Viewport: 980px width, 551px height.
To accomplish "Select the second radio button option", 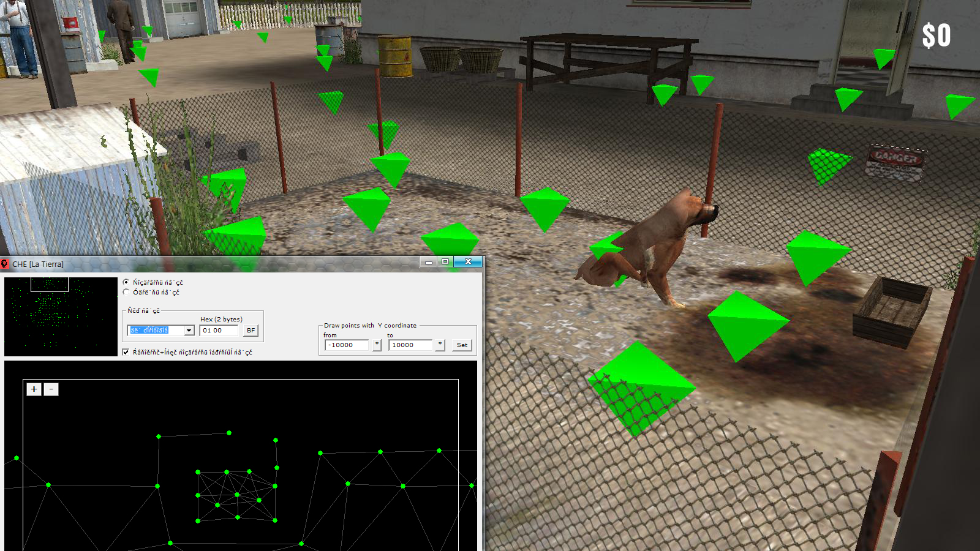I will (x=126, y=292).
